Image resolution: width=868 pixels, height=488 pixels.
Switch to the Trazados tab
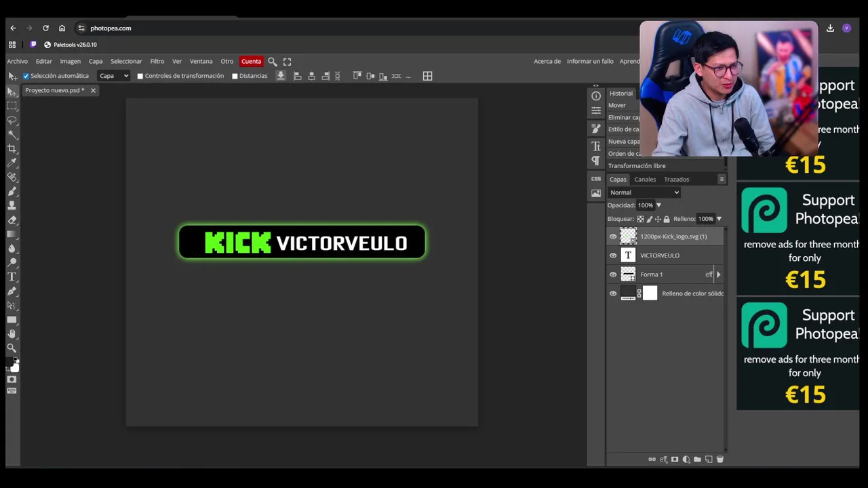point(676,180)
